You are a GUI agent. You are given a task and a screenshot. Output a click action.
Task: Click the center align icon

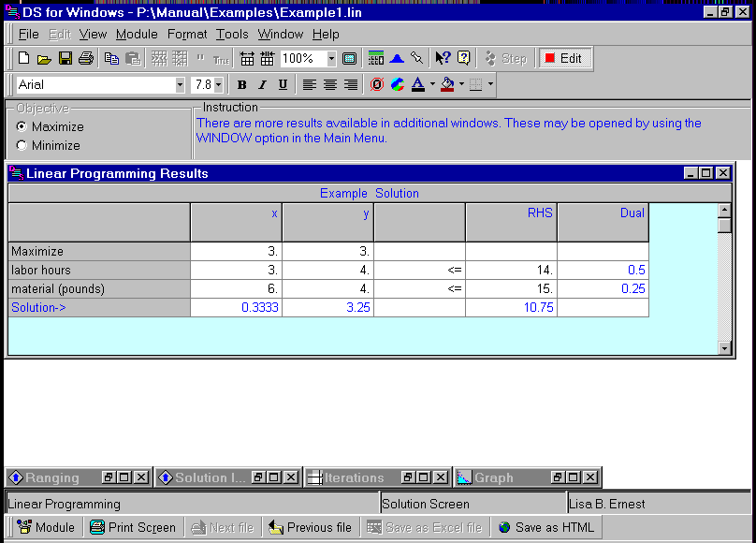point(330,85)
